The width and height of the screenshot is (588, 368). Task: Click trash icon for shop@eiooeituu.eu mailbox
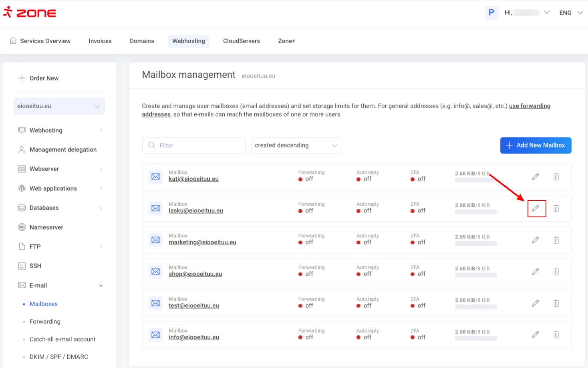(x=556, y=272)
